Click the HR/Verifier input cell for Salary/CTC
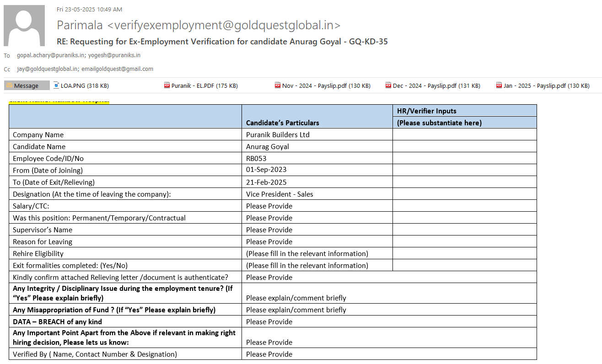 point(464,206)
